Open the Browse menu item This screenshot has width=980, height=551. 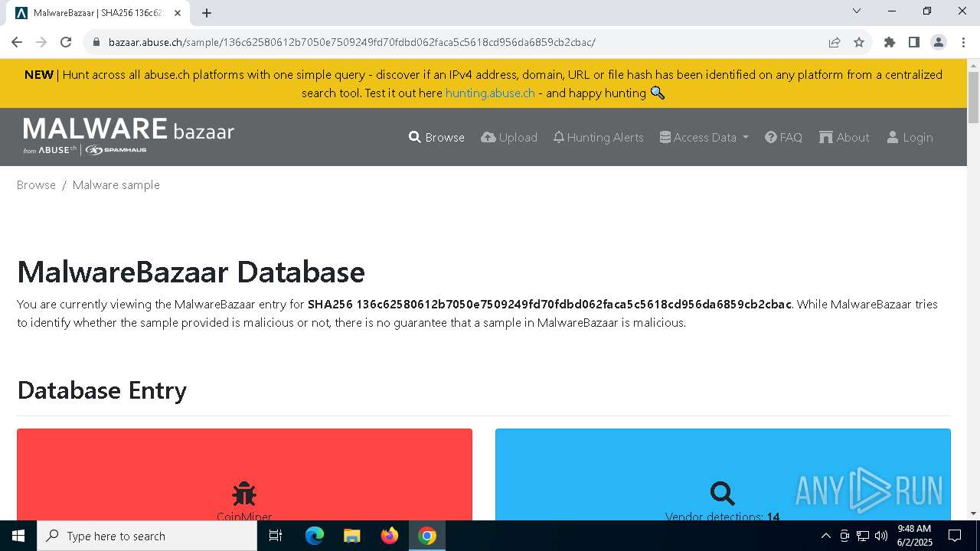(x=436, y=137)
